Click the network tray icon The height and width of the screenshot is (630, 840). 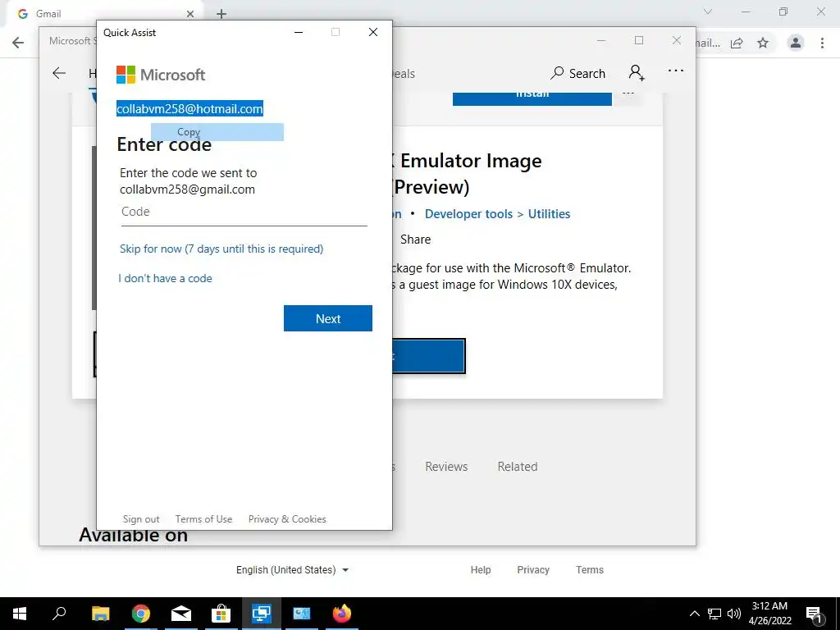coord(714,614)
